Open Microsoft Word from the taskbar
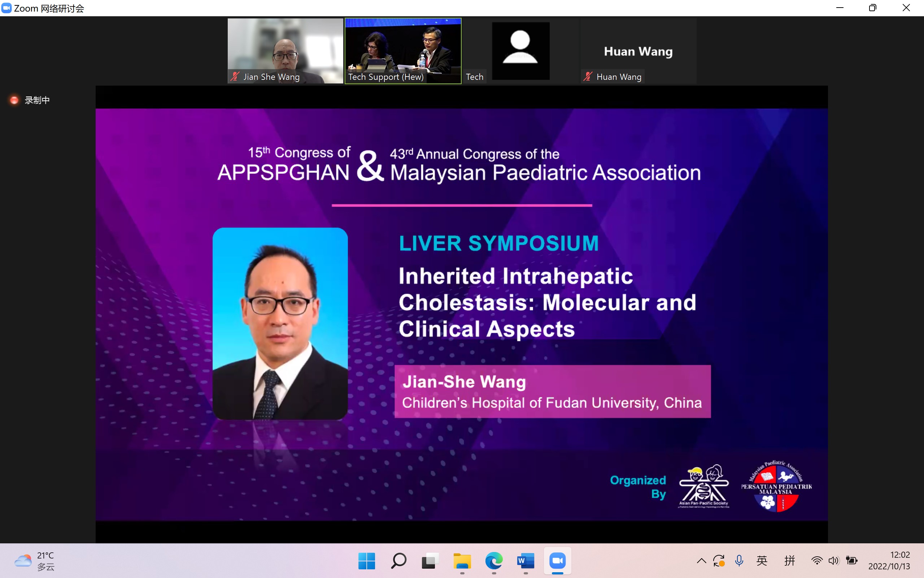 point(526,561)
